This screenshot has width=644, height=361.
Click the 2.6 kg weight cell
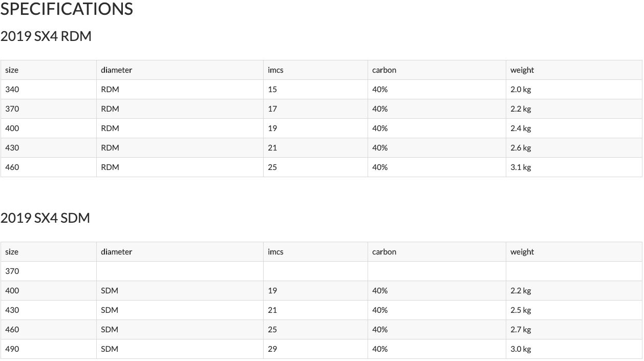pos(521,148)
